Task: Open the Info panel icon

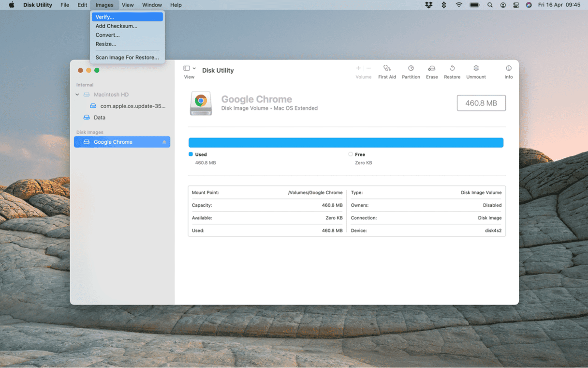Action: click(x=508, y=69)
